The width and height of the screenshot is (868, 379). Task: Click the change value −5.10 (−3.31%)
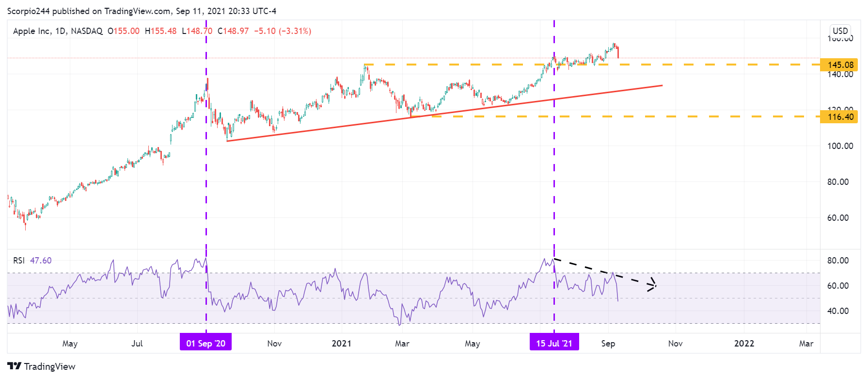point(283,31)
